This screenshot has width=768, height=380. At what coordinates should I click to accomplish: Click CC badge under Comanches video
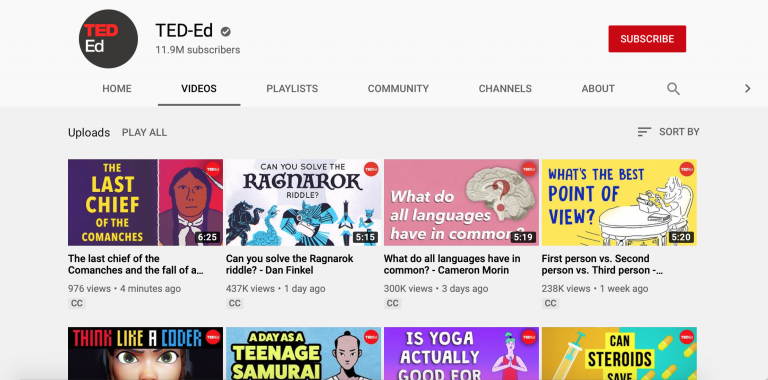click(x=77, y=304)
